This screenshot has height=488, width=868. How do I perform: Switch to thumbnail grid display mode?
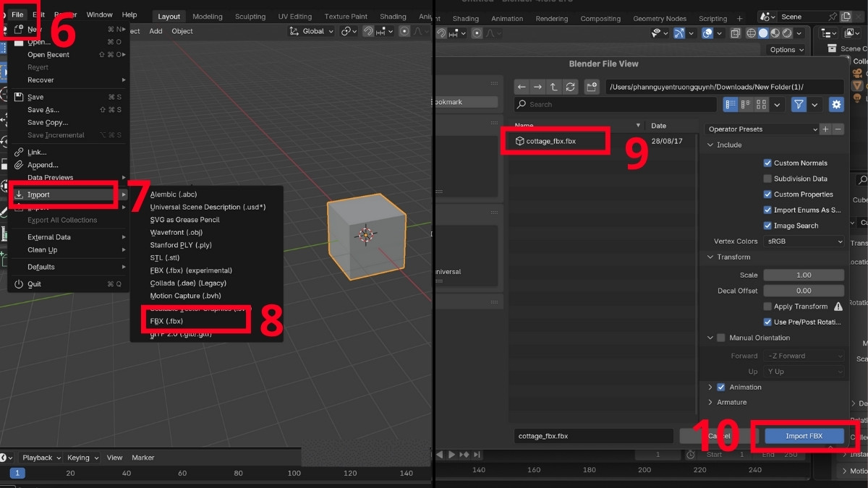[761, 105]
